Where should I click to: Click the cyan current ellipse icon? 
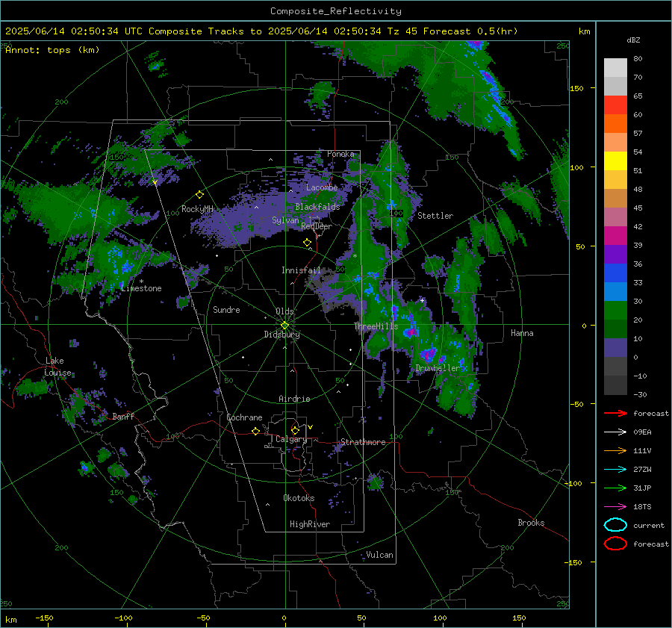point(615,525)
